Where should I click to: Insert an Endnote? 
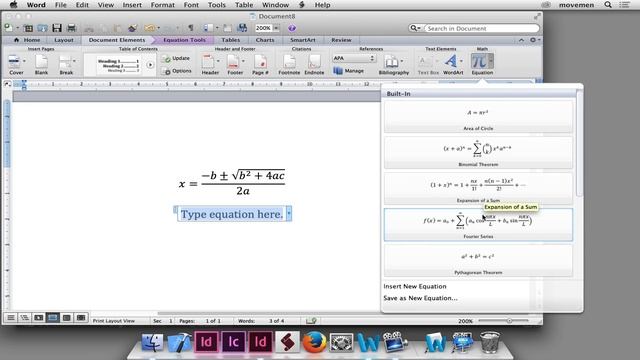(x=314, y=64)
